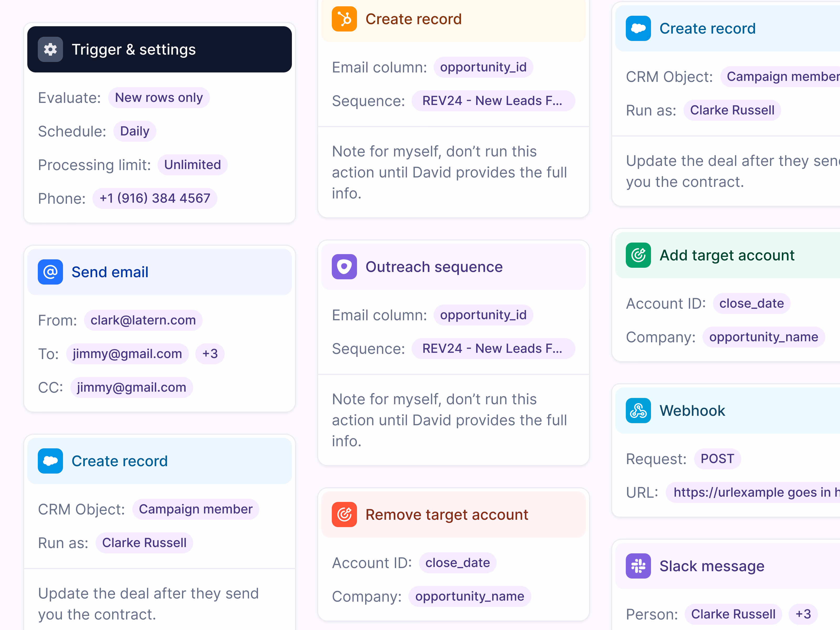The width and height of the screenshot is (840, 630).
Task: Click the Webhook URL value
Action: click(753, 492)
